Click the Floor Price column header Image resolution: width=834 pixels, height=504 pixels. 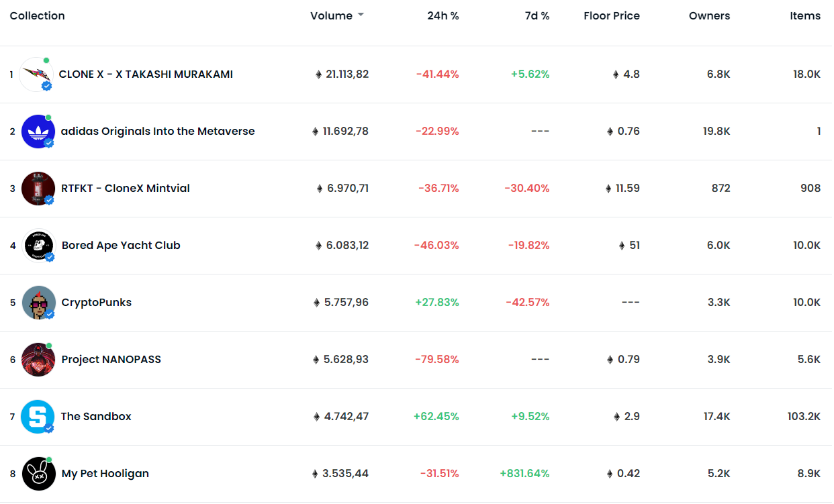(x=611, y=15)
